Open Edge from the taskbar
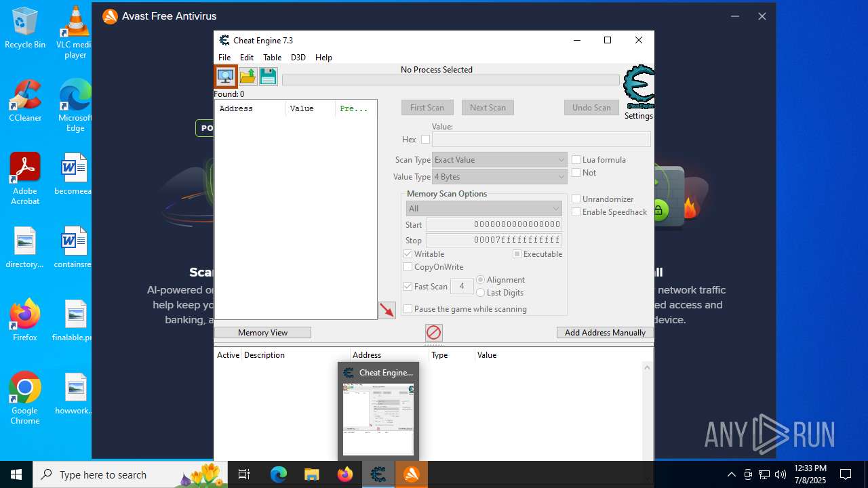The width and height of the screenshot is (868, 488). [x=279, y=474]
